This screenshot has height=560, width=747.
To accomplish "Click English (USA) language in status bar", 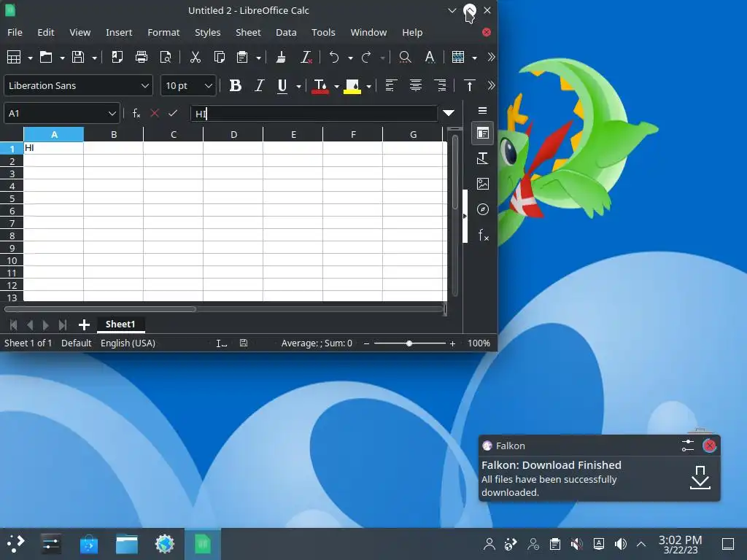I will (x=128, y=343).
